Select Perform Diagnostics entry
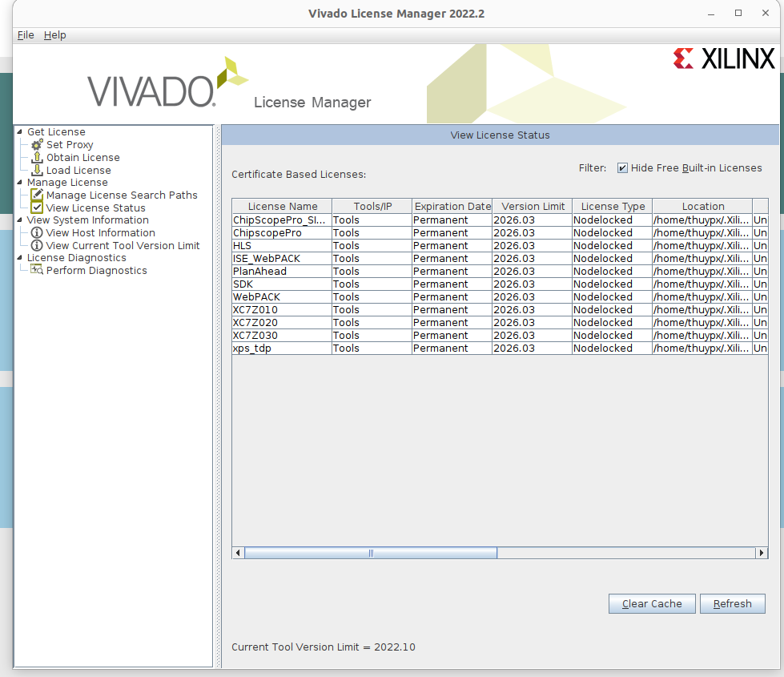Screen dimensions: 784x677 tap(97, 270)
